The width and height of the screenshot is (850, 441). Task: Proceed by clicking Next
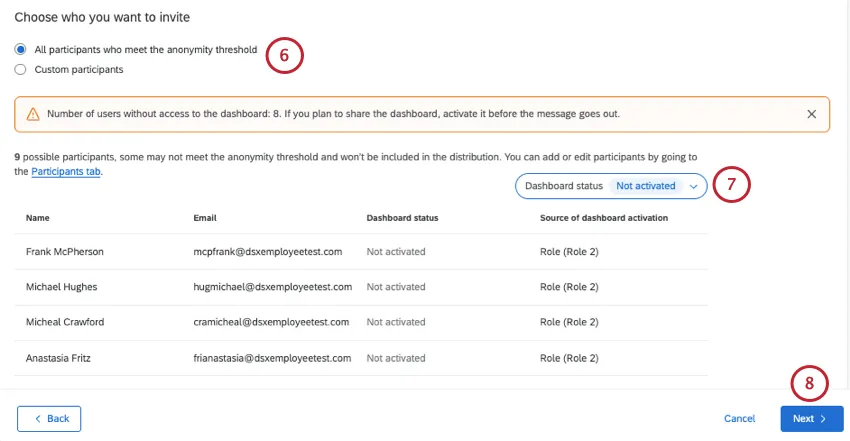click(x=811, y=419)
